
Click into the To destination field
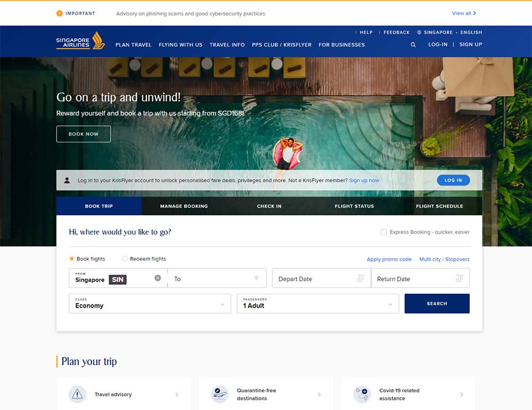(x=211, y=279)
